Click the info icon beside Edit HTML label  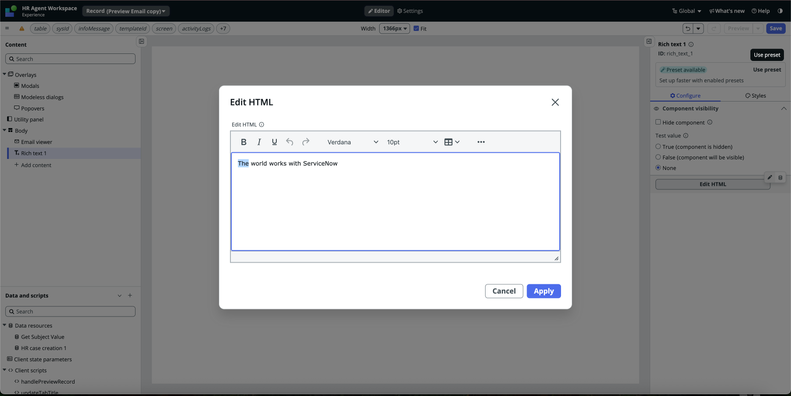coord(261,125)
